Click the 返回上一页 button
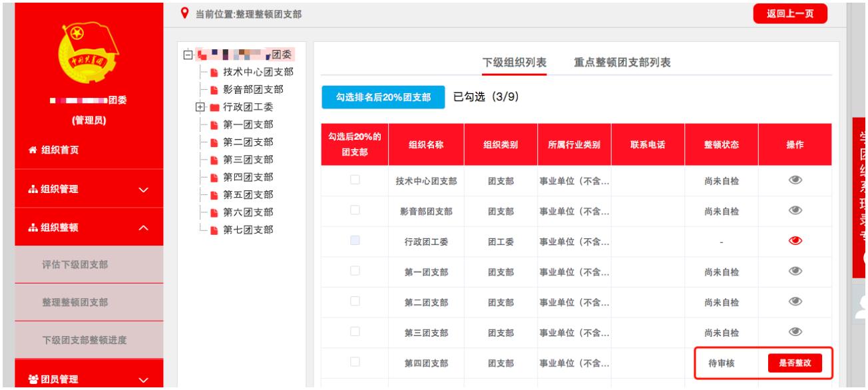The height and width of the screenshot is (390, 868). (789, 13)
